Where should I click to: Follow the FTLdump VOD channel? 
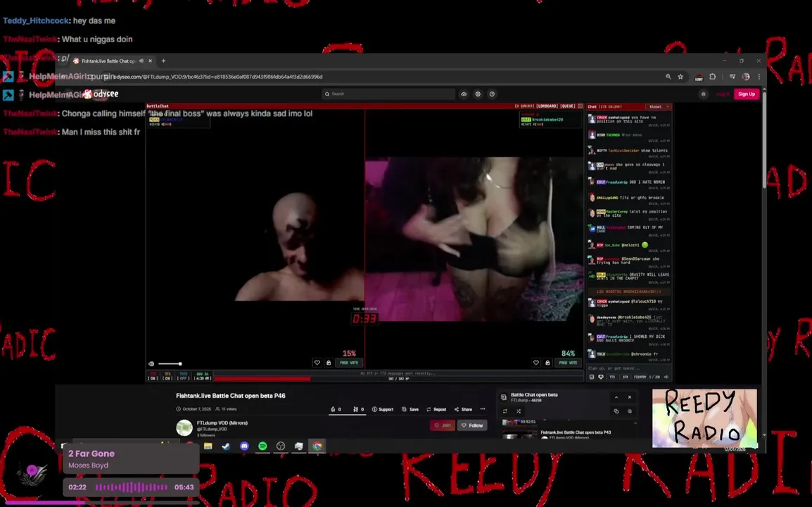(472, 425)
